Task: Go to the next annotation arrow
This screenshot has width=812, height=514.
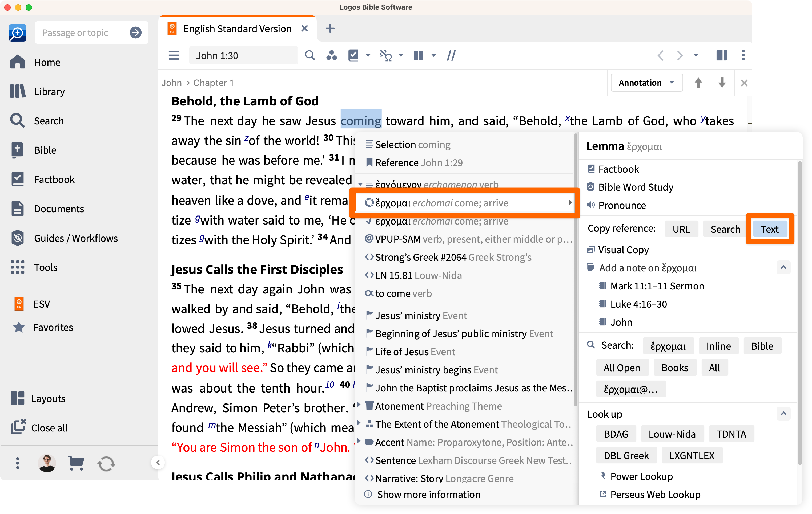Action: click(722, 83)
